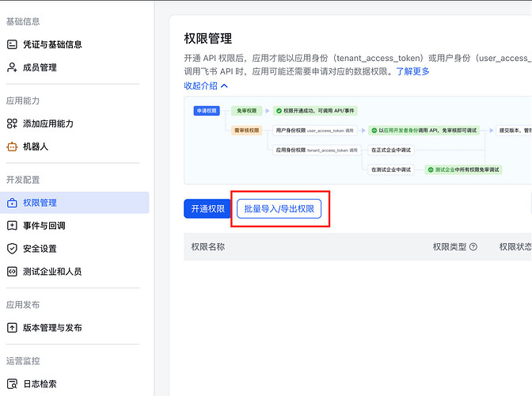The width and height of the screenshot is (532, 396).
Task: Click the 凭证与基础信息 card icon
Action: click(12, 44)
